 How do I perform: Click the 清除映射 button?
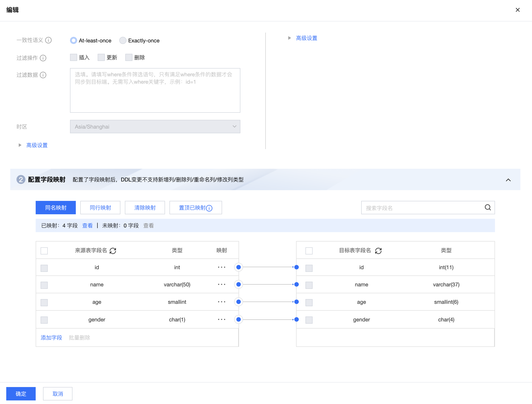click(145, 208)
